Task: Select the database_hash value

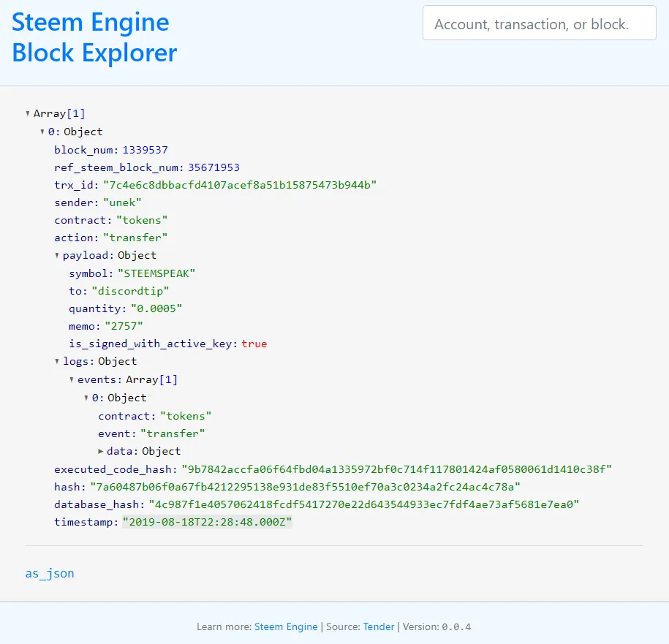Action: point(364,504)
